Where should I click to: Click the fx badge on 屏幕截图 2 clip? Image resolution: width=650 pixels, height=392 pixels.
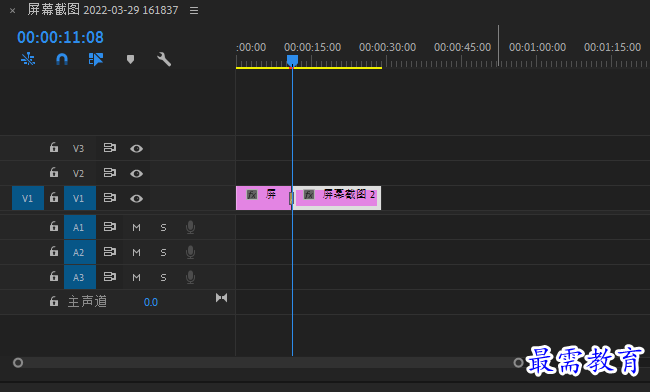(309, 194)
